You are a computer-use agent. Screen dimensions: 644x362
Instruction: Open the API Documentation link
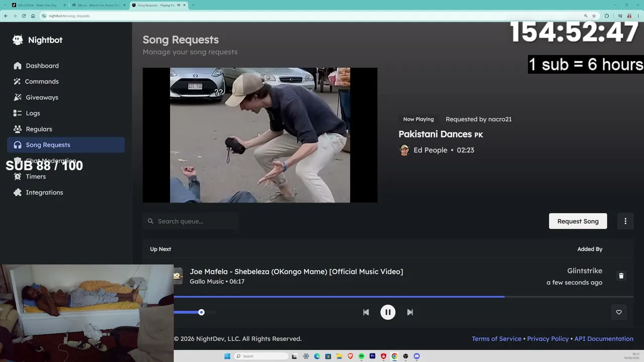pos(604,339)
